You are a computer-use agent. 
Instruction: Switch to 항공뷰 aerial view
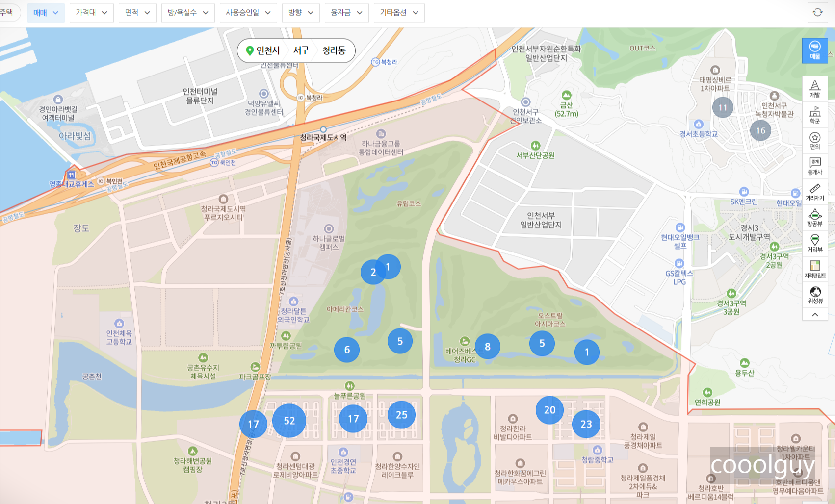[x=815, y=218]
